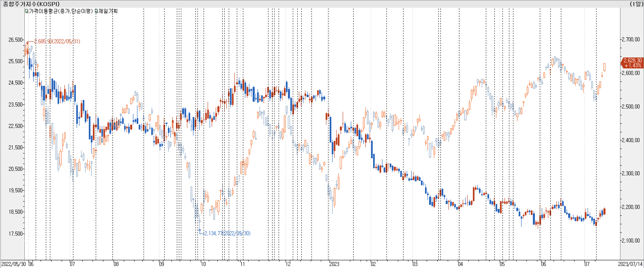Click the 가격이동평균(종가,단순이평) legend label
The width and height of the screenshot is (644, 268).
pyautogui.click(x=61, y=11)
